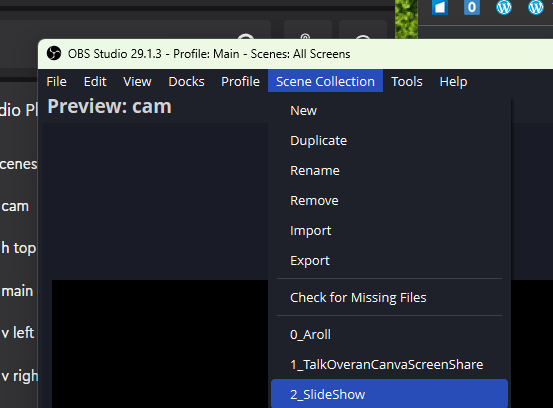The image size is (553, 408).
Task: Open the Help menu
Action: click(453, 81)
